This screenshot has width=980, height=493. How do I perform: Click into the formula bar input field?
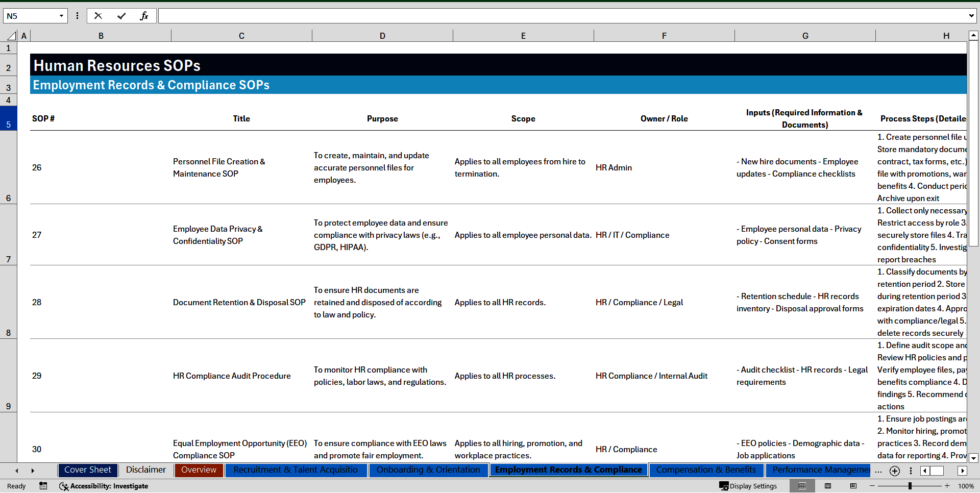click(561, 16)
